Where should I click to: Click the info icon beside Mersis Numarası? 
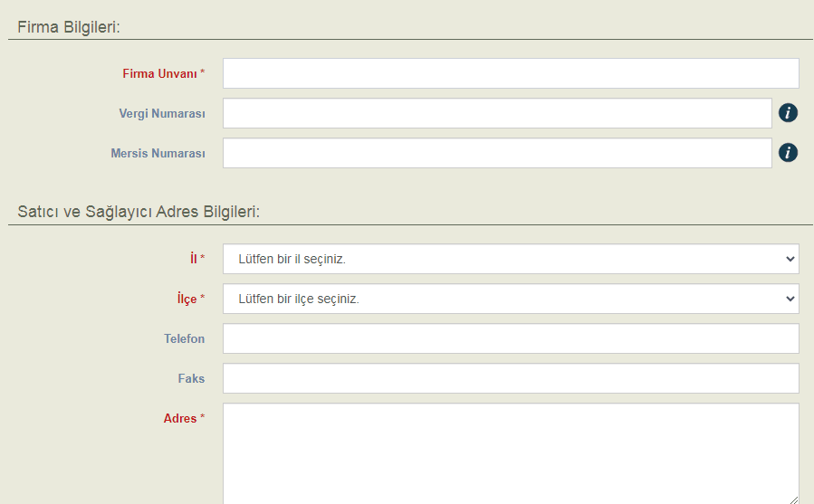point(788,153)
